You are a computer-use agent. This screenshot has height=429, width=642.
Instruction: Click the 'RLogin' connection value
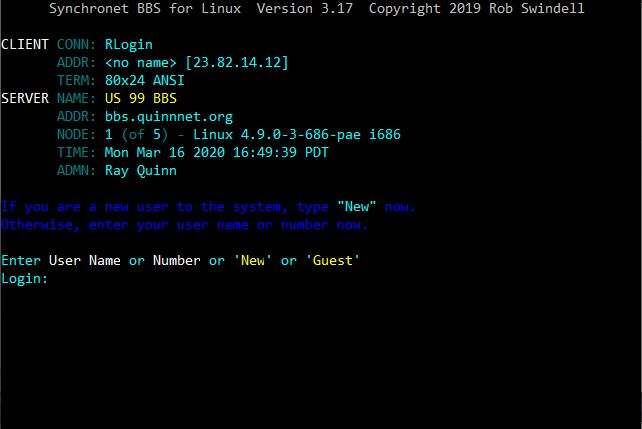click(129, 45)
